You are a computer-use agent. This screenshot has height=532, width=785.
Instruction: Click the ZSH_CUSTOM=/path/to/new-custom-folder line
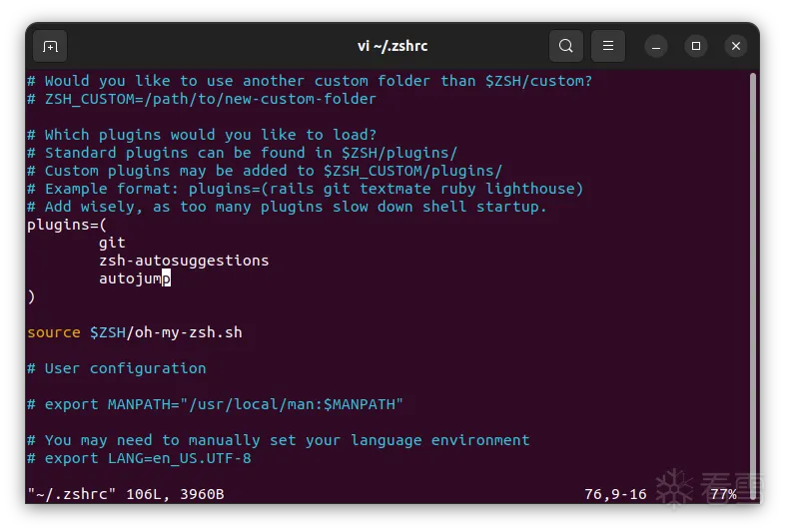click(x=202, y=99)
